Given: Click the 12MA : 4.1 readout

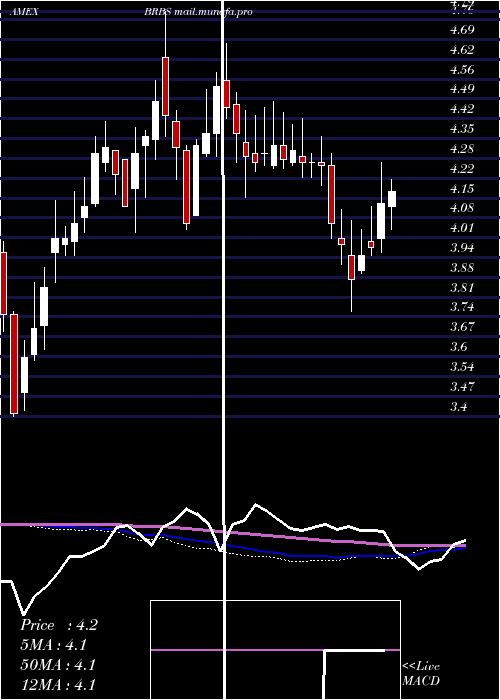Looking at the screenshot, I should point(58,685).
